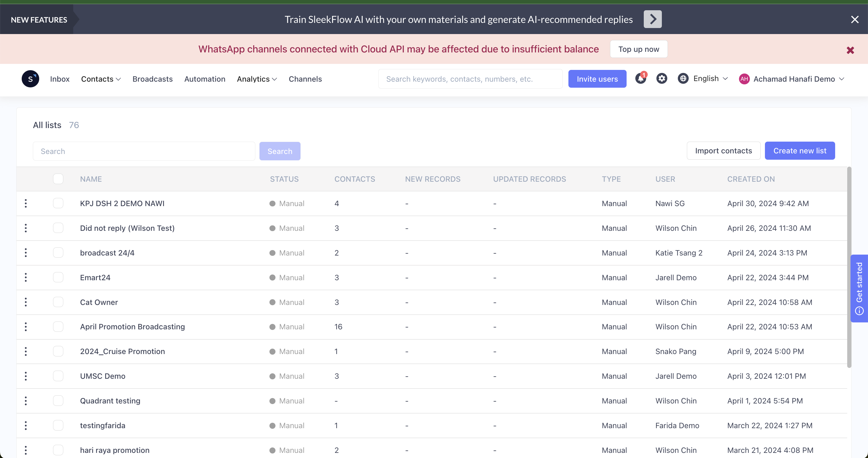This screenshot has height=458, width=868.
Task: Click the SleekFlow inbox icon
Action: click(31, 79)
